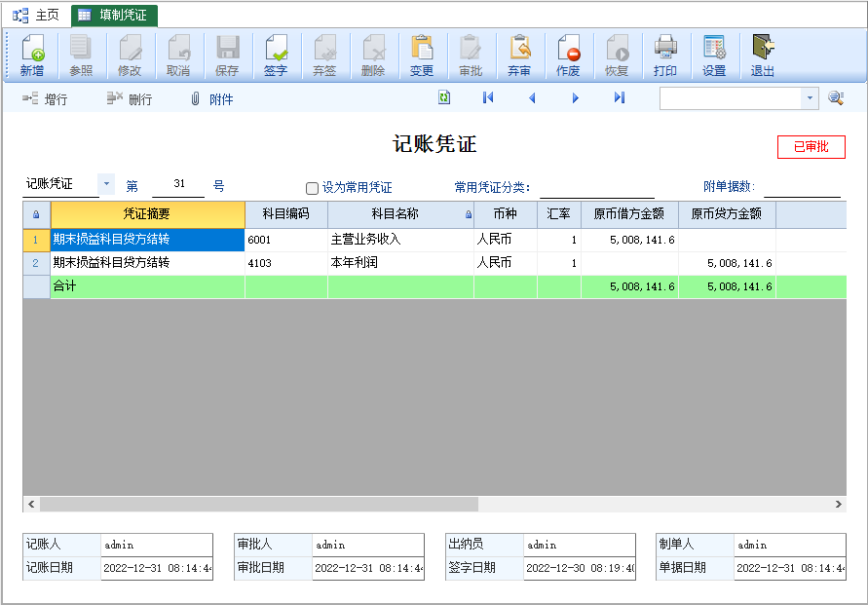Select row 2 header in grid
This screenshot has width=868, height=605.
(x=37, y=263)
